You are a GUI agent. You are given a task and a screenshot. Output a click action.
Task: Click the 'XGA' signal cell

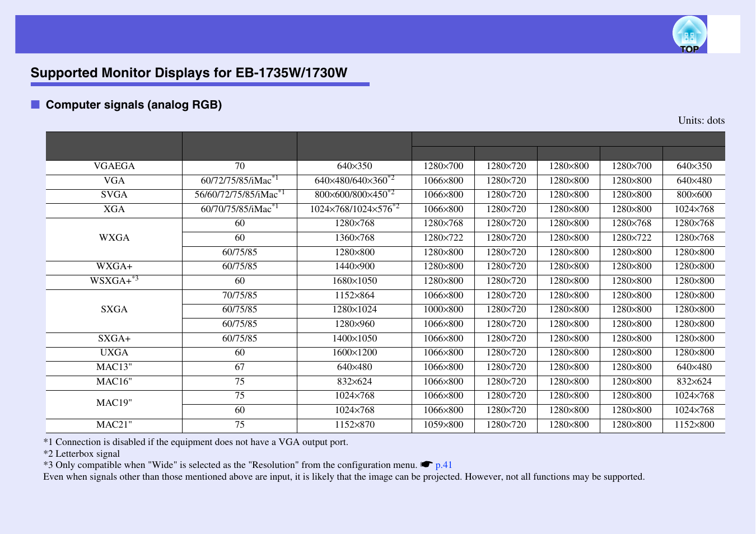click(114, 209)
